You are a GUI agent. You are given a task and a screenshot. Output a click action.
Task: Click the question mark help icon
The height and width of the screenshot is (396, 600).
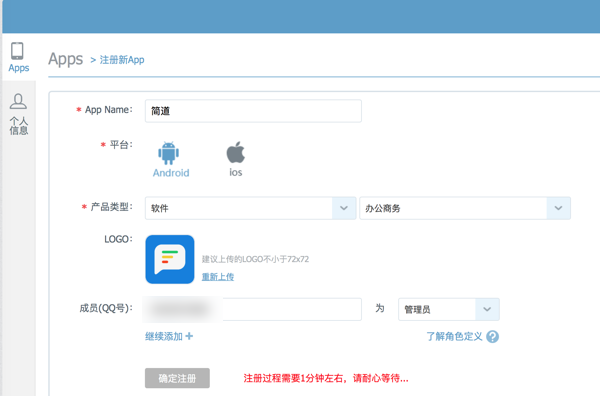point(492,337)
